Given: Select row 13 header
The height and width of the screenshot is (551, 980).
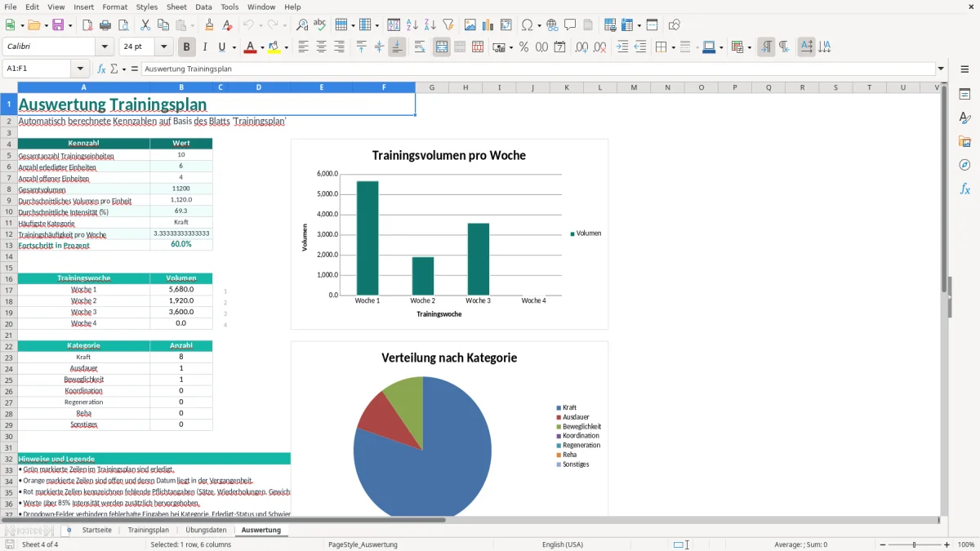Looking at the screenshot, I should click(x=9, y=245).
